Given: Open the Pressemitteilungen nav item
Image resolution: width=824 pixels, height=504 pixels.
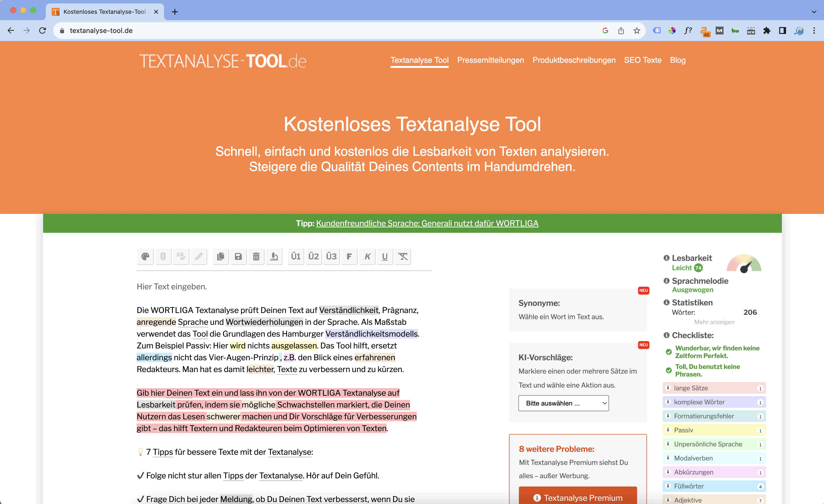Looking at the screenshot, I should coord(491,60).
